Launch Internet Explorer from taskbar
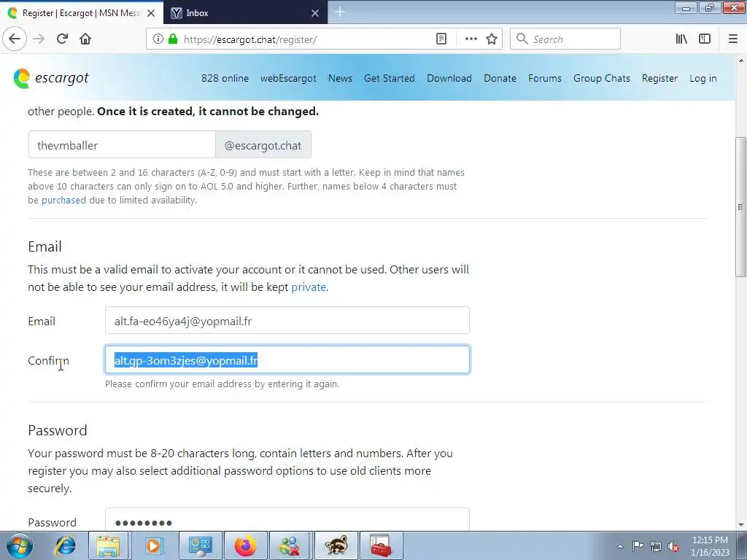The height and width of the screenshot is (560, 747). click(x=65, y=545)
